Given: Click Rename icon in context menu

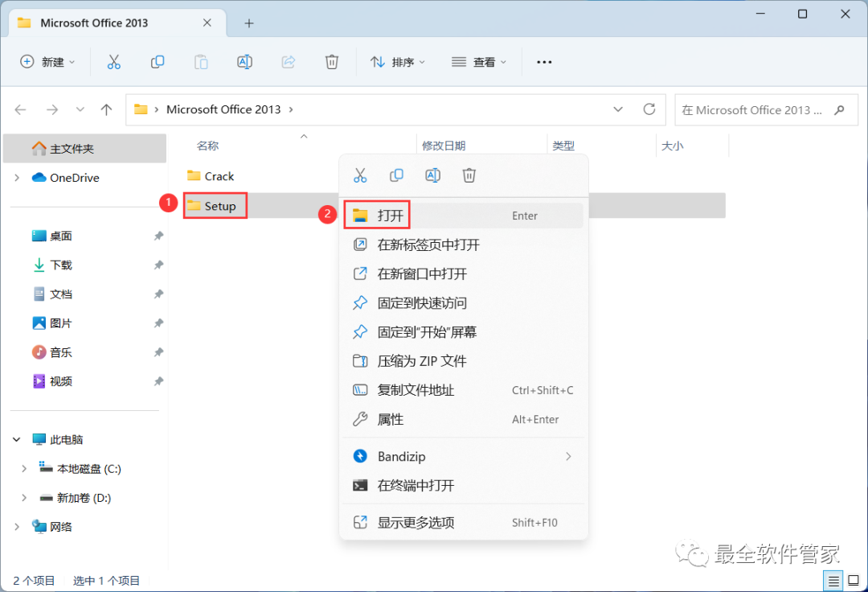Looking at the screenshot, I should click(433, 175).
